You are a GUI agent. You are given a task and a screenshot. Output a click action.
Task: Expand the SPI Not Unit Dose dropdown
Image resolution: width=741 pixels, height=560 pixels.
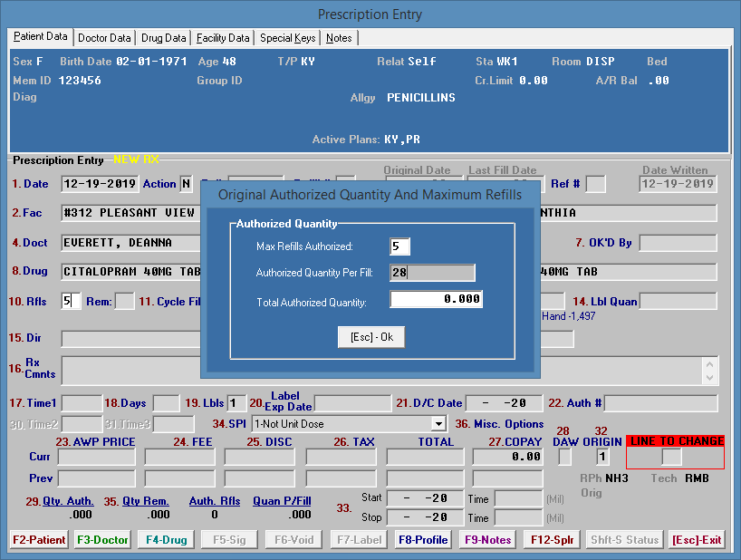point(438,423)
